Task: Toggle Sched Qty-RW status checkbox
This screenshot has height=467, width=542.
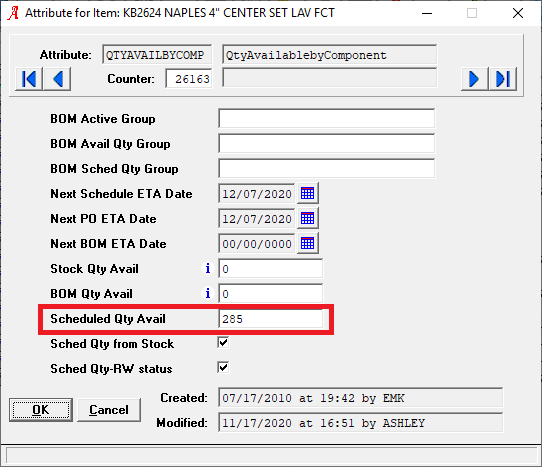Action: click(x=223, y=367)
